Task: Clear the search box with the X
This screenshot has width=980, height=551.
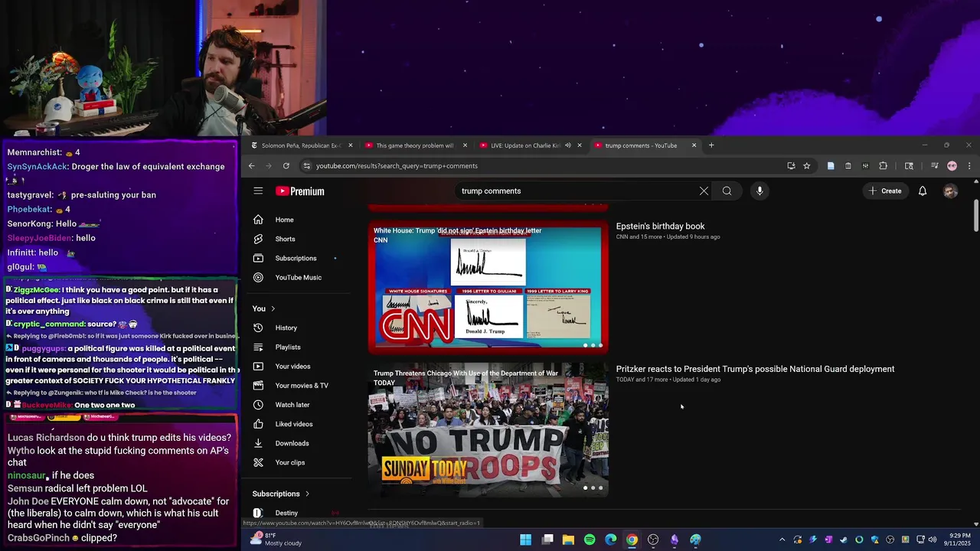Action: pyautogui.click(x=704, y=191)
